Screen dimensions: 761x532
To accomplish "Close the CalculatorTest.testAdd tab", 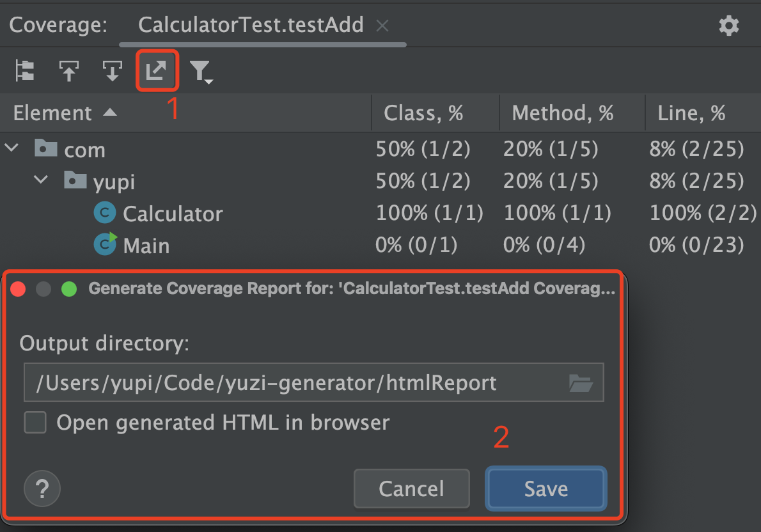I will [x=382, y=26].
